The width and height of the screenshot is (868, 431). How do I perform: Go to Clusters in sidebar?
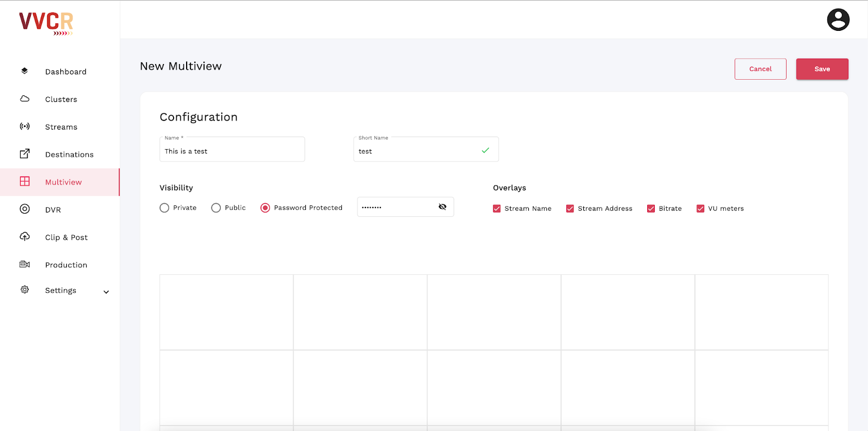[61, 99]
